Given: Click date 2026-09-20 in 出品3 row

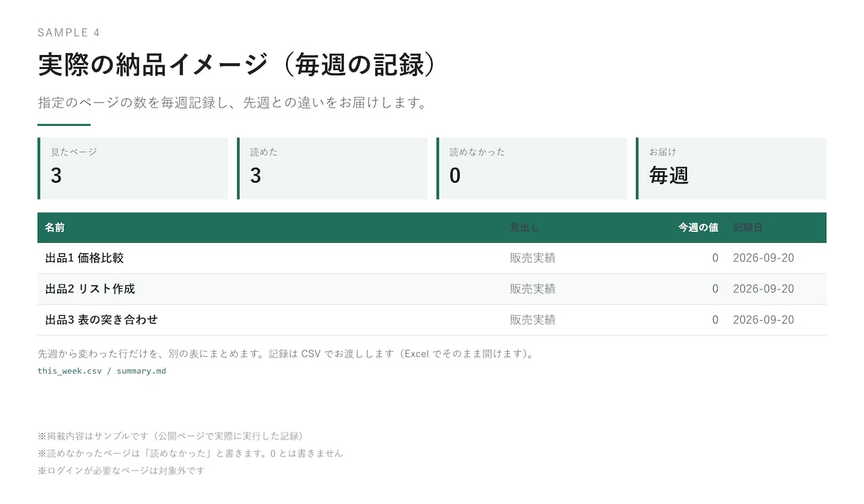Looking at the screenshot, I should tap(763, 320).
